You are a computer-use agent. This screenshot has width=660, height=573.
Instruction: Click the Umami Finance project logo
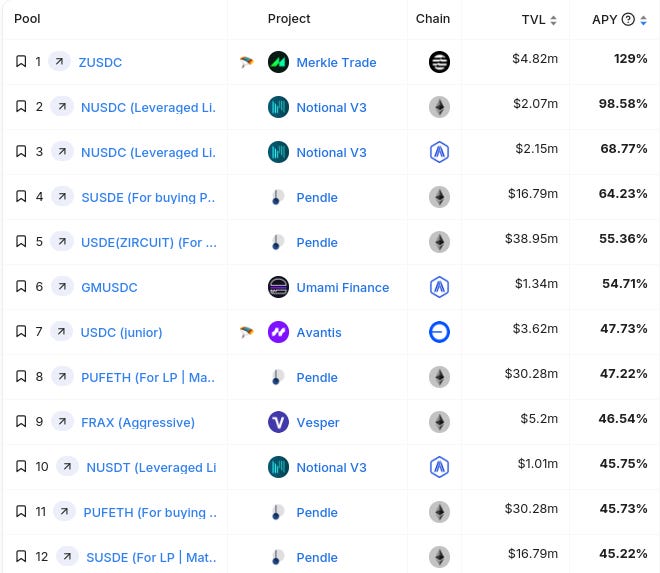coord(278,287)
